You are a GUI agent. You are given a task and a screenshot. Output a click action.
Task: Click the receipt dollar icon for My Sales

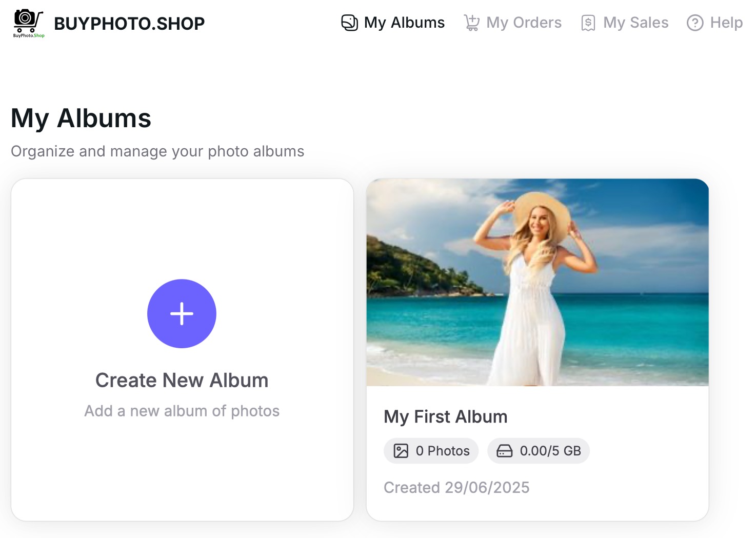588,23
